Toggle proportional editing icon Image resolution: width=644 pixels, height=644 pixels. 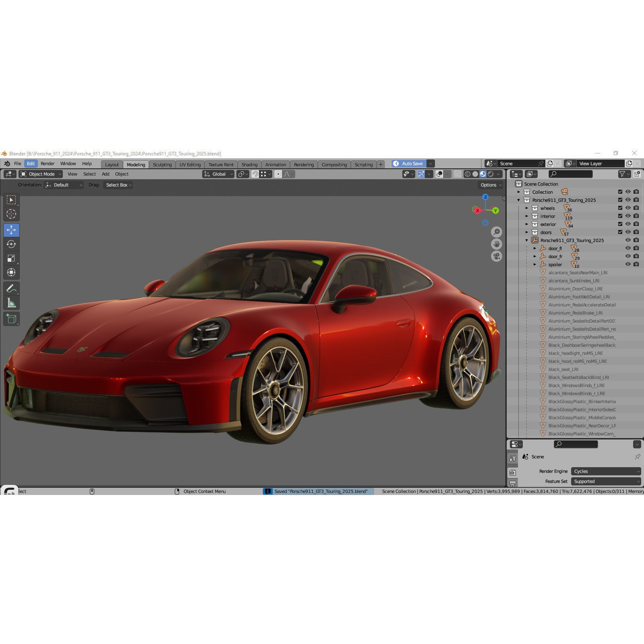pos(278,174)
